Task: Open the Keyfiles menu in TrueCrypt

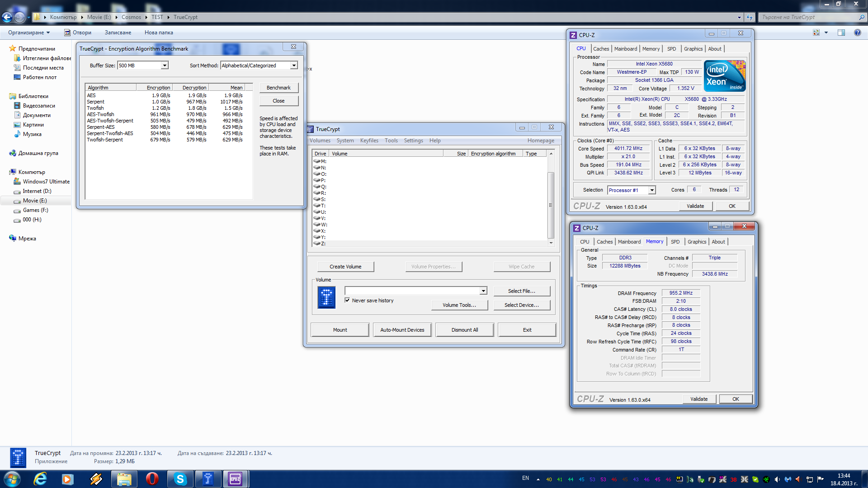Action: pyautogui.click(x=369, y=141)
